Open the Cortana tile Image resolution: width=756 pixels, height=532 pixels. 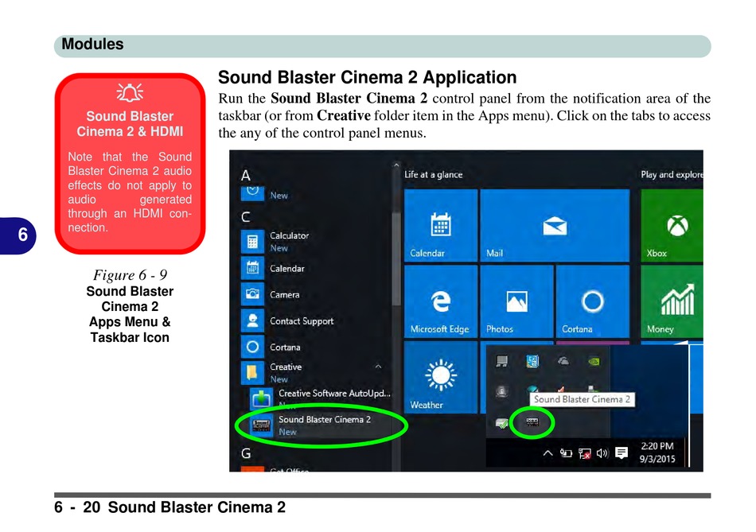point(593,301)
